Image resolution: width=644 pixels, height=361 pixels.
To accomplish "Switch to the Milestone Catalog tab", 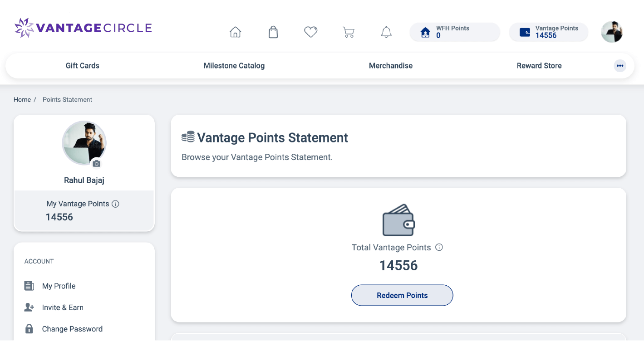I will pos(234,65).
